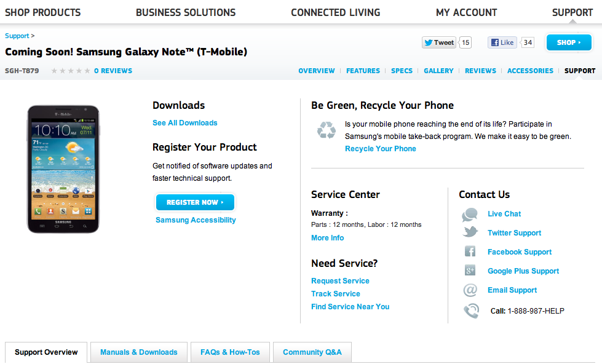The height and width of the screenshot is (364, 602).
Task: Open the Shop dropdown button
Action: click(569, 42)
